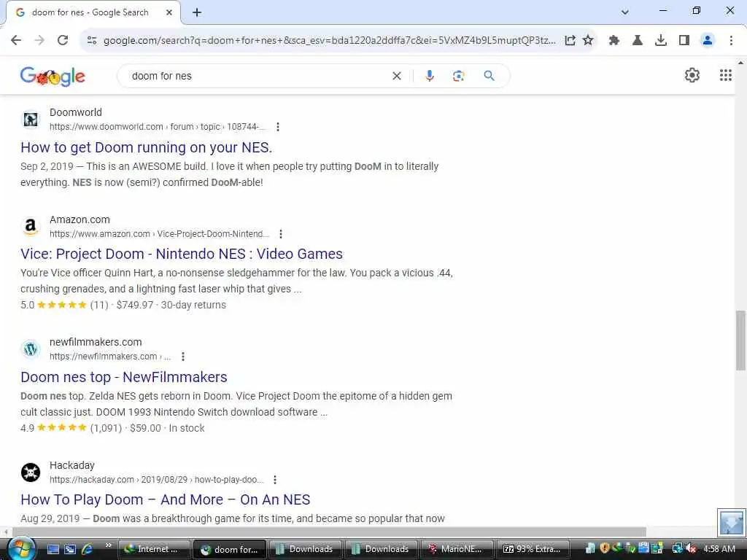The image size is (747, 560).
Task: Bookmark this page with the star icon
Action: point(589,41)
